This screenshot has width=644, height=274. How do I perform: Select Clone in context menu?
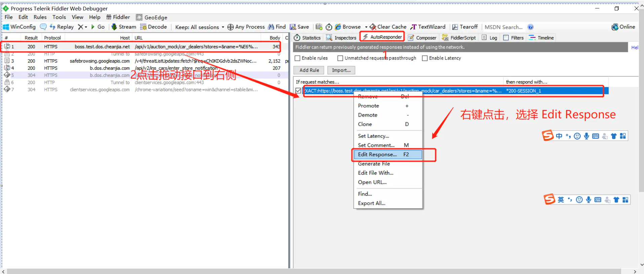point(388,124)
